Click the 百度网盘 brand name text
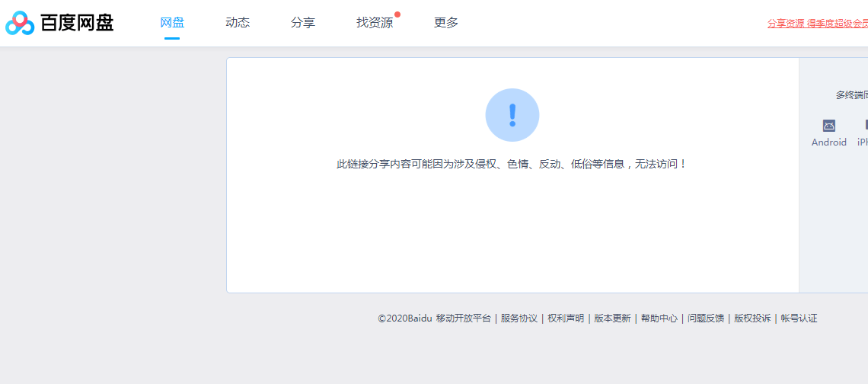 click(x=77, y=23)
